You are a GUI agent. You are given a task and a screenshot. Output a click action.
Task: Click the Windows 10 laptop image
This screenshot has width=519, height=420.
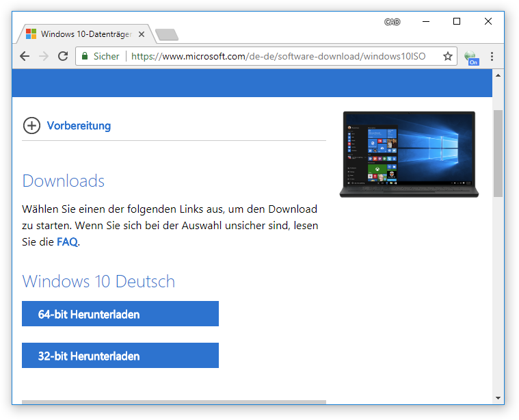click(409, 154)
